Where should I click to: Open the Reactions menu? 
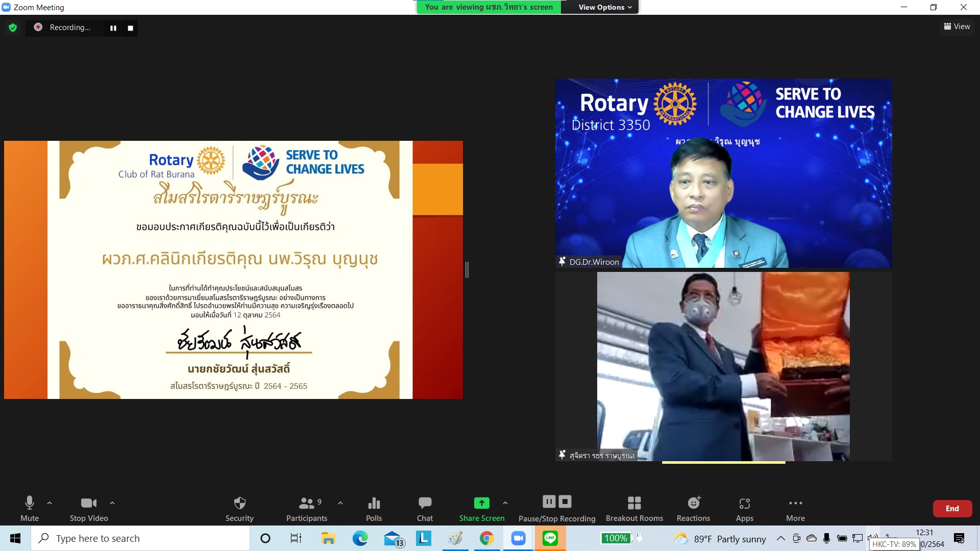click(x=693, y=508)
